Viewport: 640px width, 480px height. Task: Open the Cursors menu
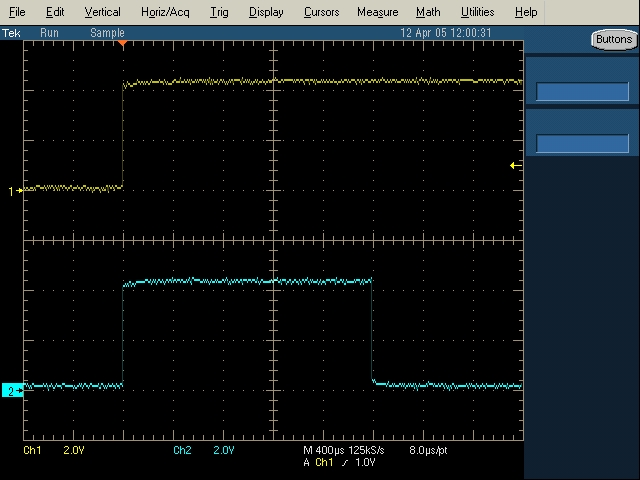pos(320,12)
